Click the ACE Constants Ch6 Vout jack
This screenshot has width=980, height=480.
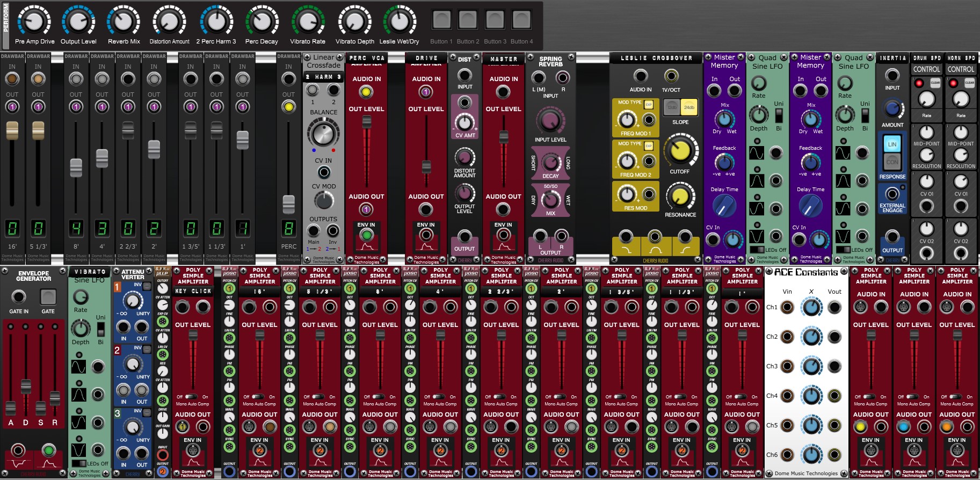point(834,455)
